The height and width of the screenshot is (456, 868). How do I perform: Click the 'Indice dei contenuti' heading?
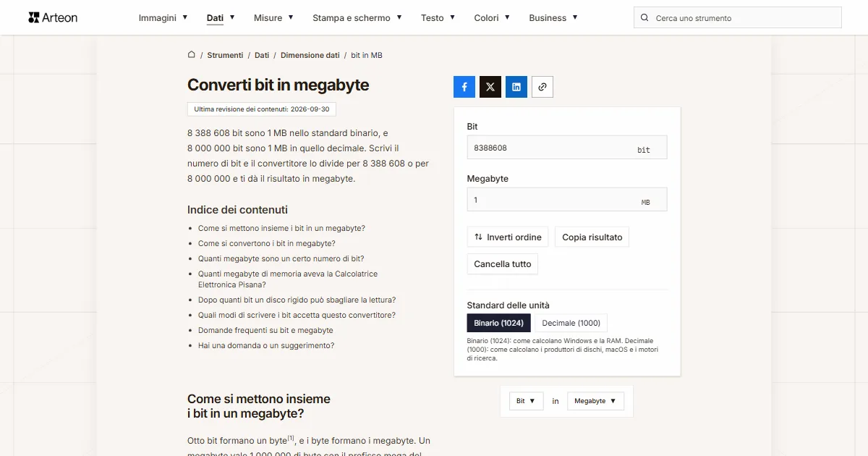[x=237, y=210]
